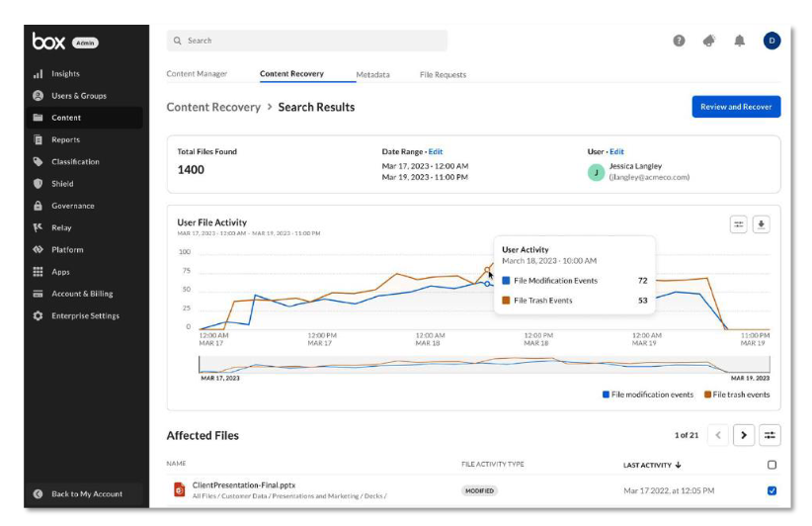The width and height of the screenshot is (812, 526).
Task: Uncheck the ClientPresentation-Final.pptx checkbox
Action: click(x=771, y=490)
